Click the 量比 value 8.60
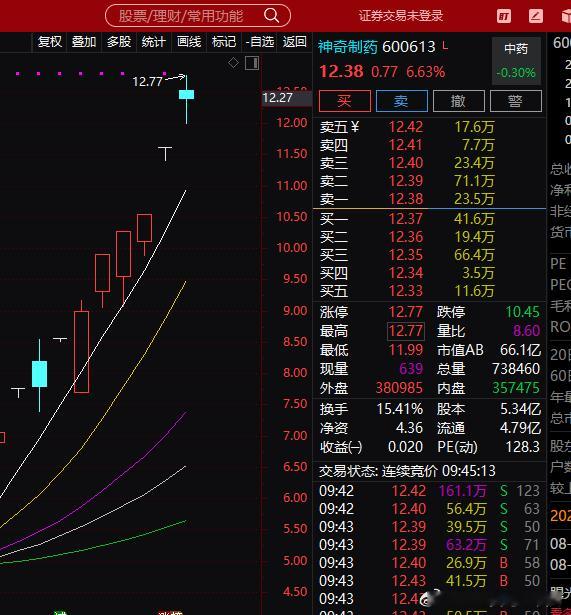 pyautogui.click(x=526, y=331)
